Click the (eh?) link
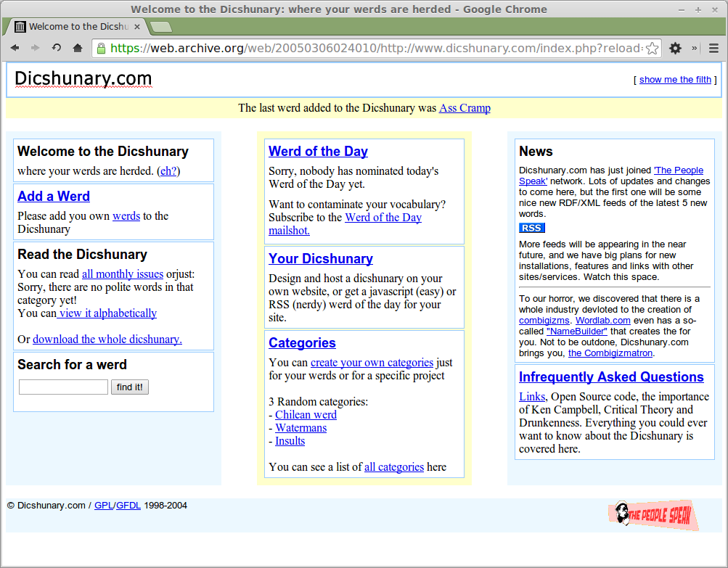 click(x=168, y=171)
